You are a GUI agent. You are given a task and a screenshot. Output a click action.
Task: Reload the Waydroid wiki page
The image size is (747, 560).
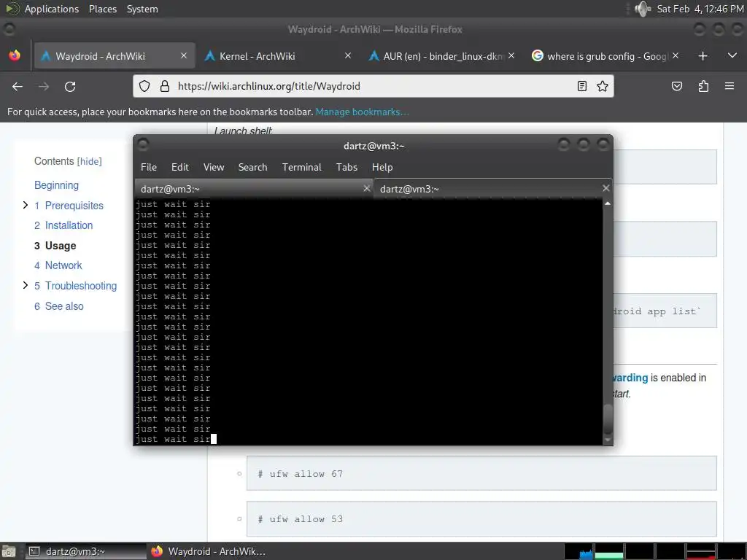pos(70,86)
